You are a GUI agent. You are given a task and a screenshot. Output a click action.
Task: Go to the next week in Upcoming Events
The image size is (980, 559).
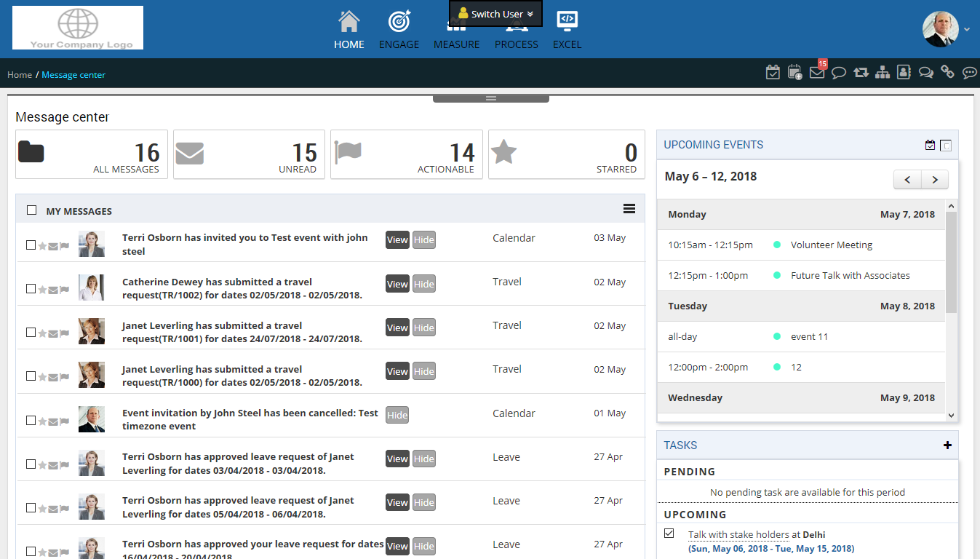click(935, 179)
